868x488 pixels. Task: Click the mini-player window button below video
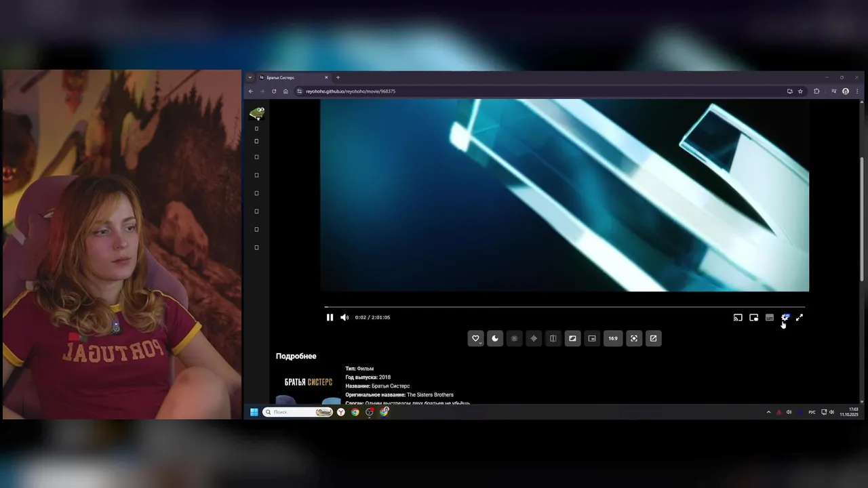592,338
